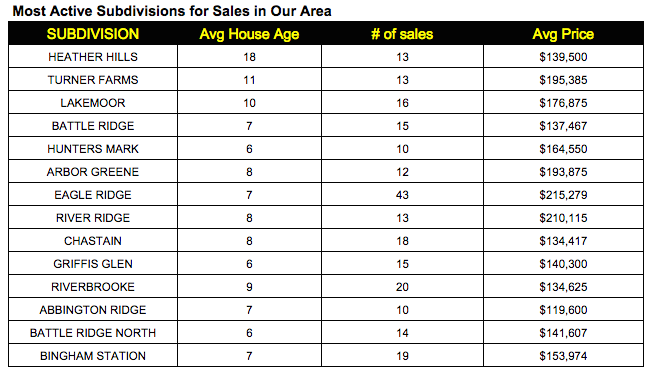Click ARBOR GREENE average price $193,875
The image size is (653, 376).
(x=563, y=172)
